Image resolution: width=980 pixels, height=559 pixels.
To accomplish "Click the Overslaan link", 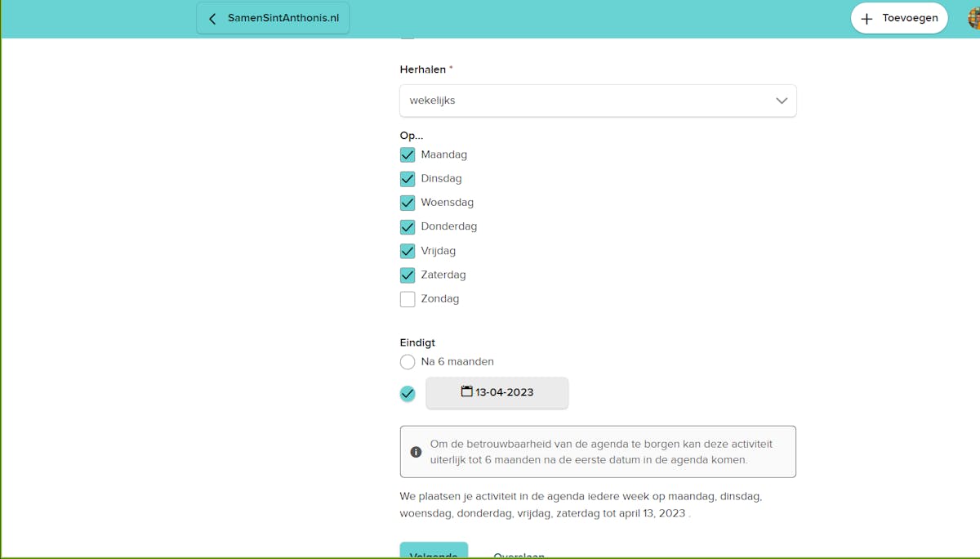I will point(519,554).
